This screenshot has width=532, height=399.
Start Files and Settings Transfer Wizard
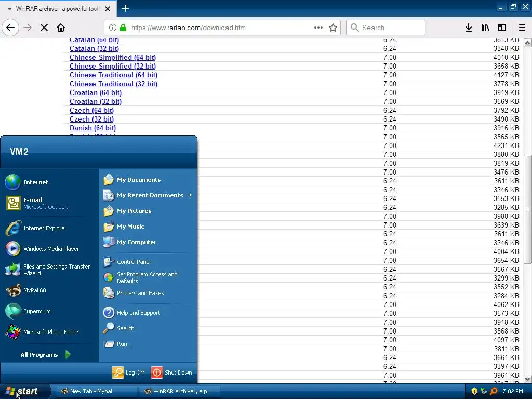pos(49,270)
